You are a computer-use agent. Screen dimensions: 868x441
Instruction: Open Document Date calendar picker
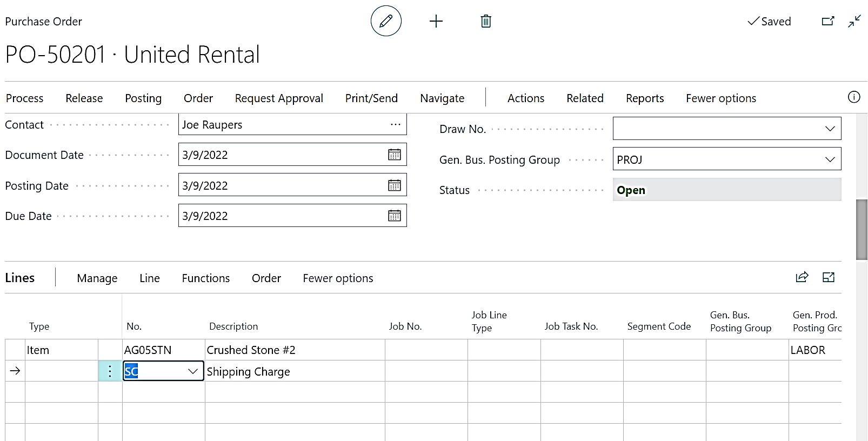(x=395, y=155)
